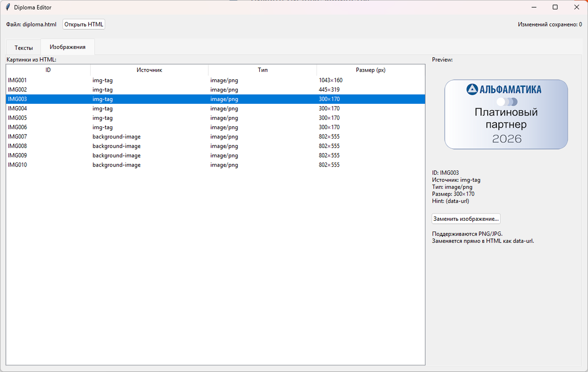Select row IMG006 in the image list
588x372 pixels.
tap(216, 127)
